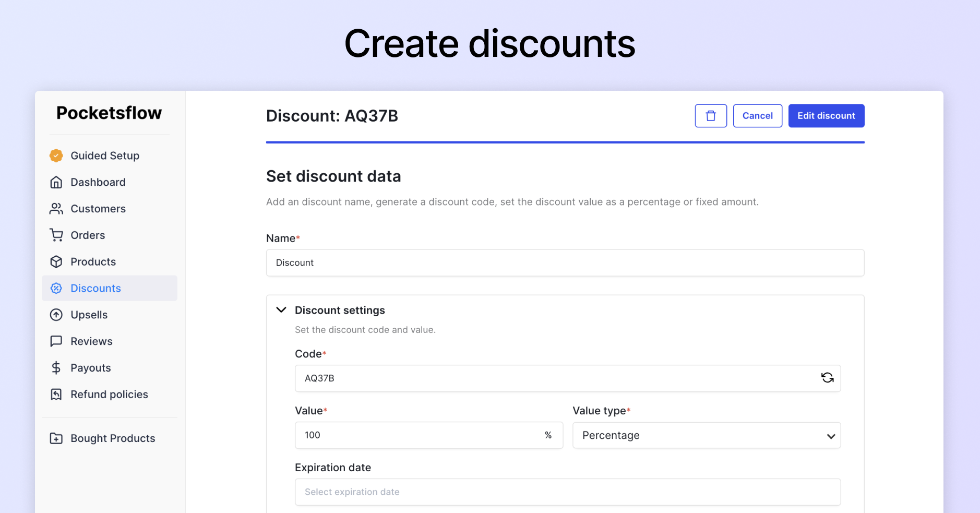980x513 pixels.
Task: Open the Value type Percentage dropdown
Action: 707,435
